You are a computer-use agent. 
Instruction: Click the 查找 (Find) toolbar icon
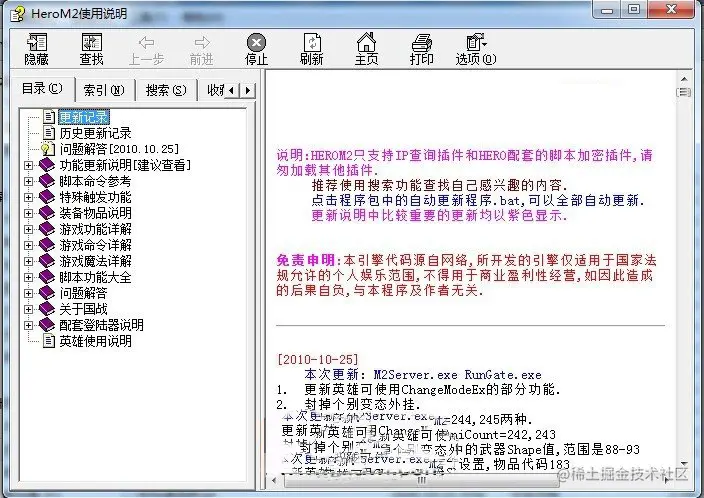pyautogui.click(x=92, y=42)
